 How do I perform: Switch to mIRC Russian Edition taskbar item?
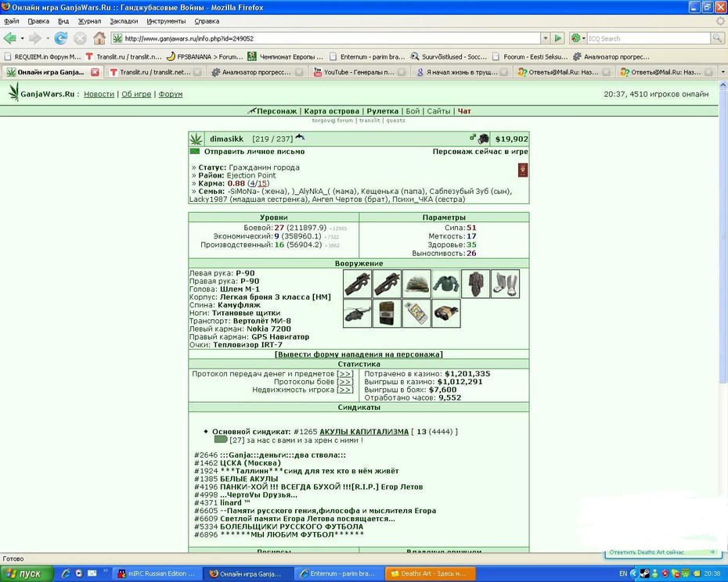pos(157,573)
